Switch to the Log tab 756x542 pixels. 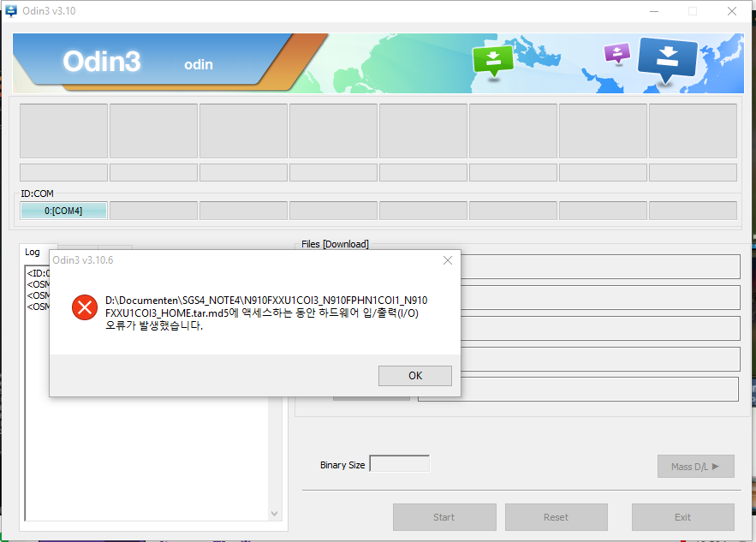pyautogui.click(x=33, y=252)
